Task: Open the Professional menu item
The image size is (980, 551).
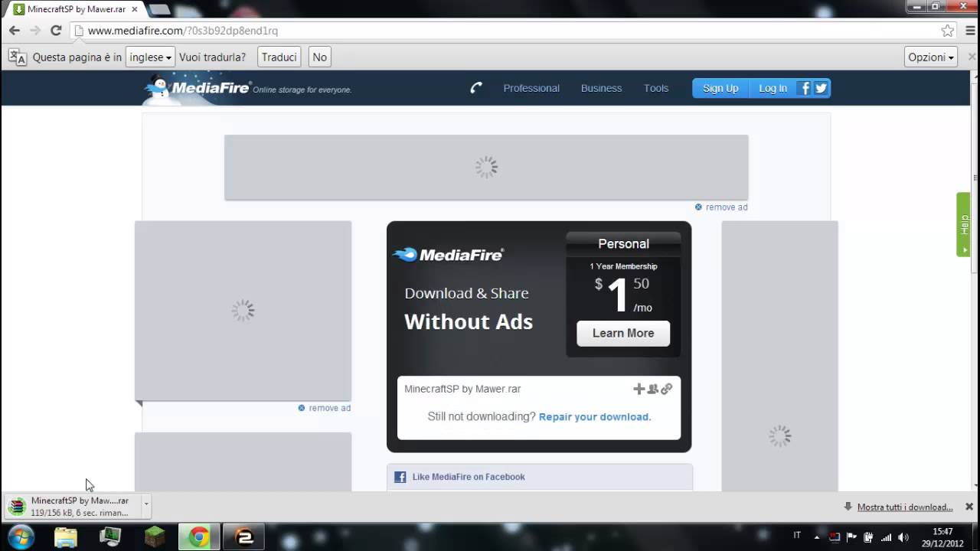Action: click(531, 88)
